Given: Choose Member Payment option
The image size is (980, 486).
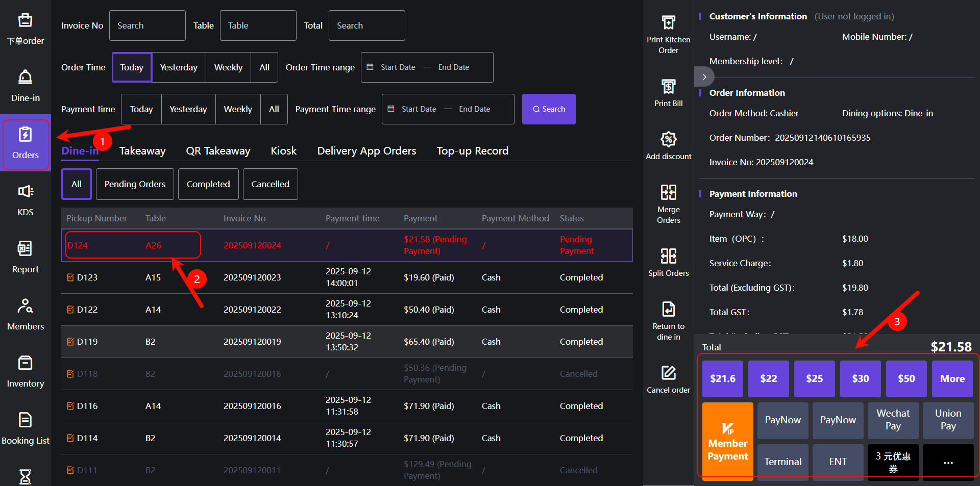Looking at the screenshot, I should tap(727, 441).
